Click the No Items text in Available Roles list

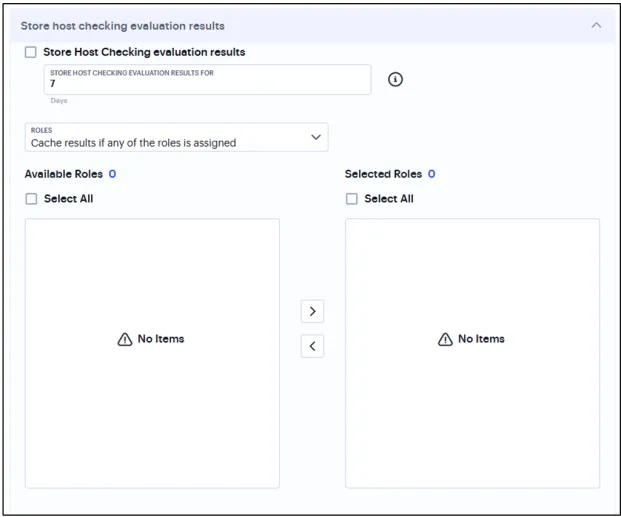click(x=161, y=339)
